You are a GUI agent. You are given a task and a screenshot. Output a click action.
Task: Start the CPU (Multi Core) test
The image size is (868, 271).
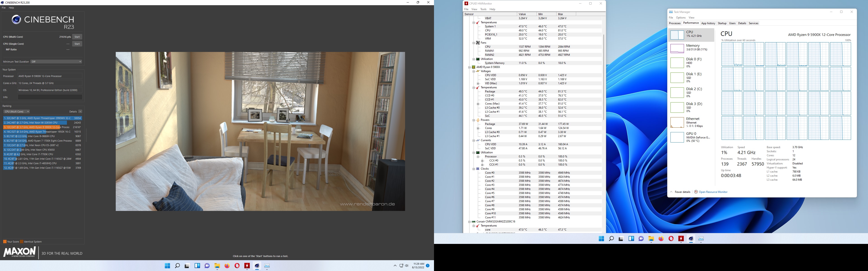pos(77,37)
